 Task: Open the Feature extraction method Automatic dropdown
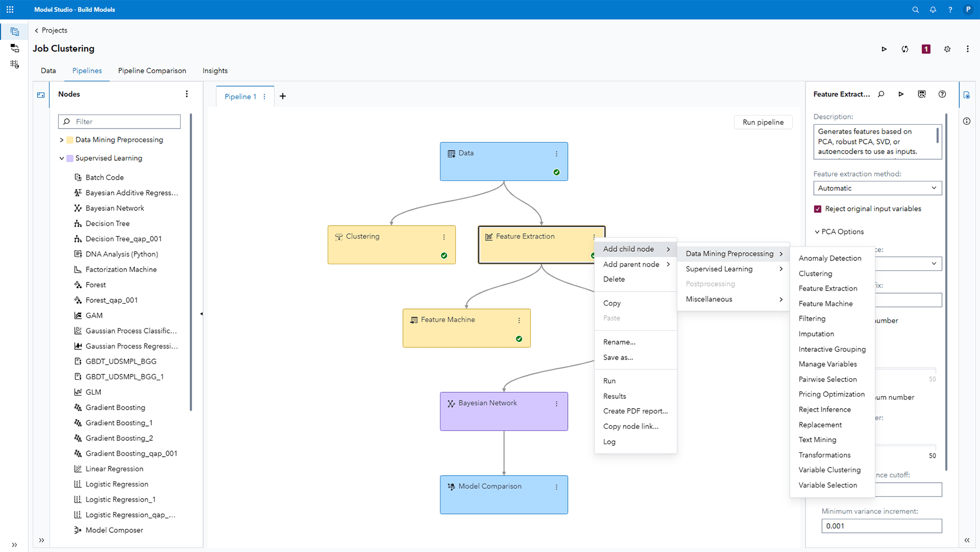coord(877,188)
